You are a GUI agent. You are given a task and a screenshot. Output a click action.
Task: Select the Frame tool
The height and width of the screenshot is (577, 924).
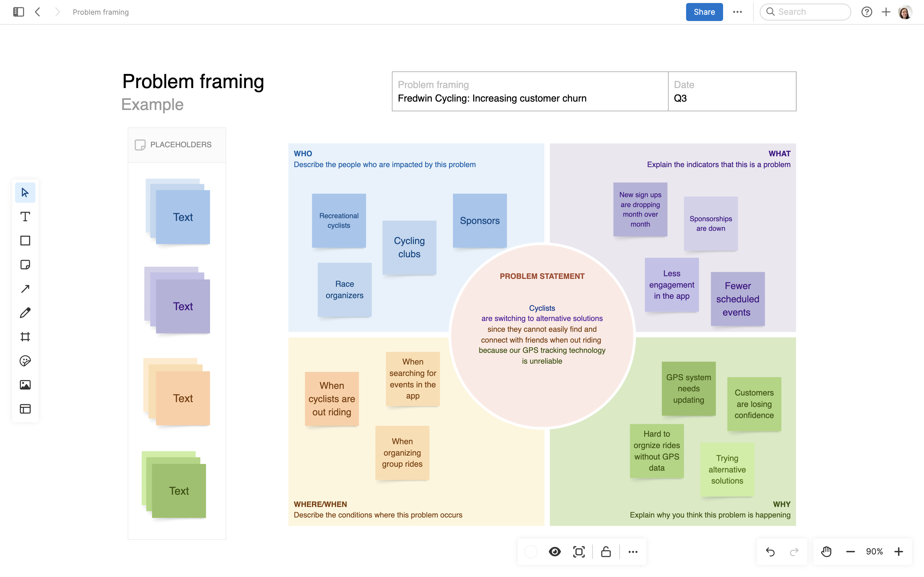point(25,337)
